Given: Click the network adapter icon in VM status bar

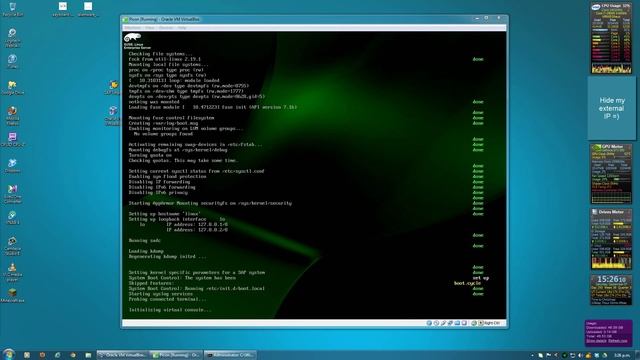Looking at the screenshot, I should pos(450,323).
